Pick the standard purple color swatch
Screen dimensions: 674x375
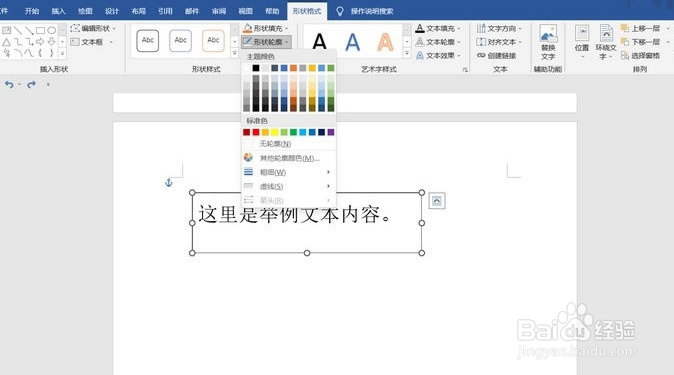click(x=331, y=132)
